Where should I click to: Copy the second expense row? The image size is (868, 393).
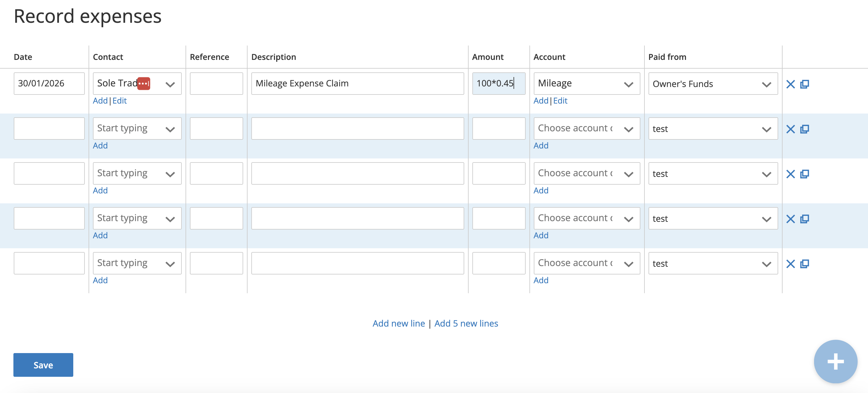(x=804, y=129)
